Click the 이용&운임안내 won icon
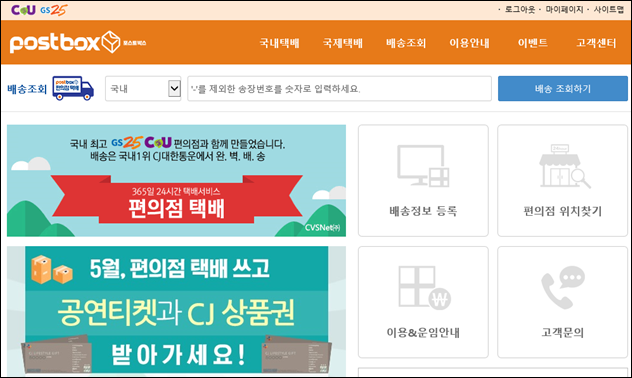632x378 pixels. coord(424,288)
